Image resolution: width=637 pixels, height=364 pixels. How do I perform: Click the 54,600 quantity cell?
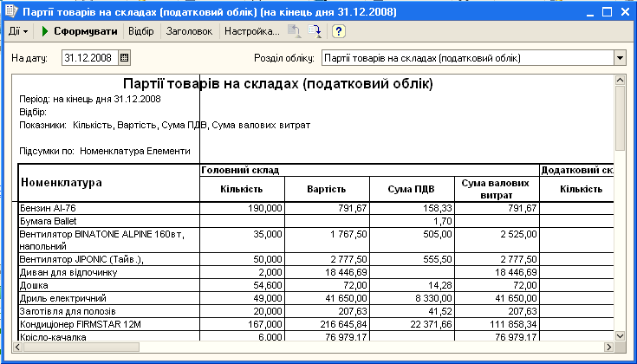click(x=242, y=285)
